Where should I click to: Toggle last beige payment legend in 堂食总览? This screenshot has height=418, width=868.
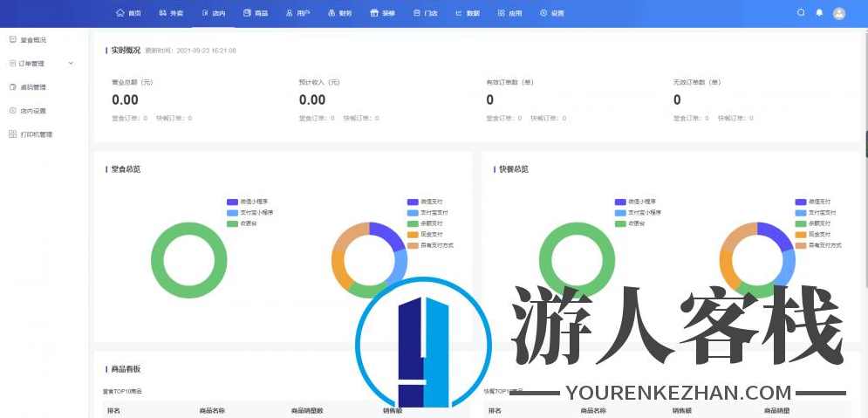[x=430, y=245]
